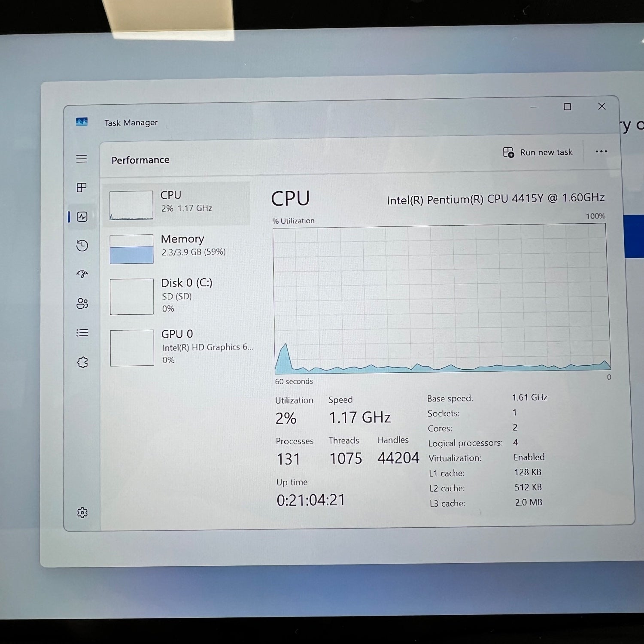
Task: Click the CPU utilization graph
Action: point(442,298)
